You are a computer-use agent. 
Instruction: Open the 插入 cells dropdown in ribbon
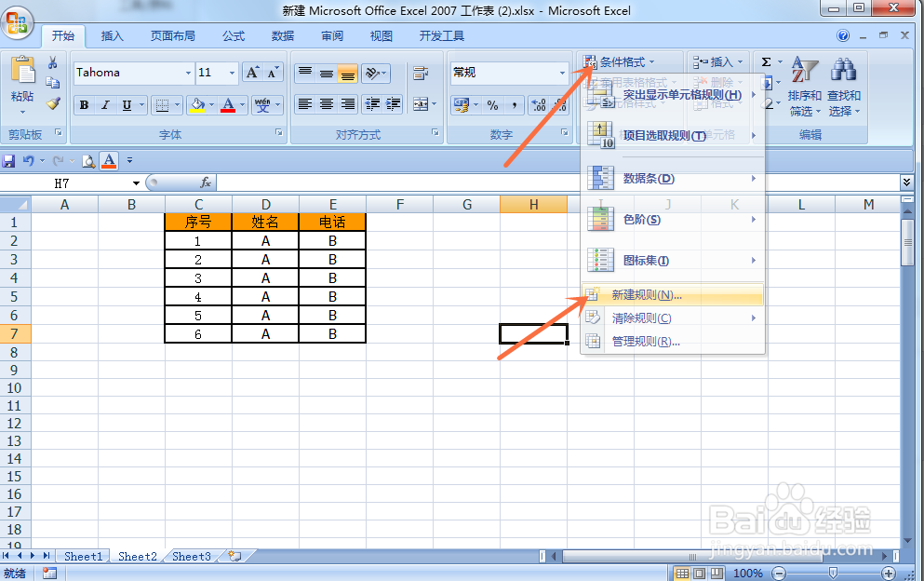pos(718,62)
